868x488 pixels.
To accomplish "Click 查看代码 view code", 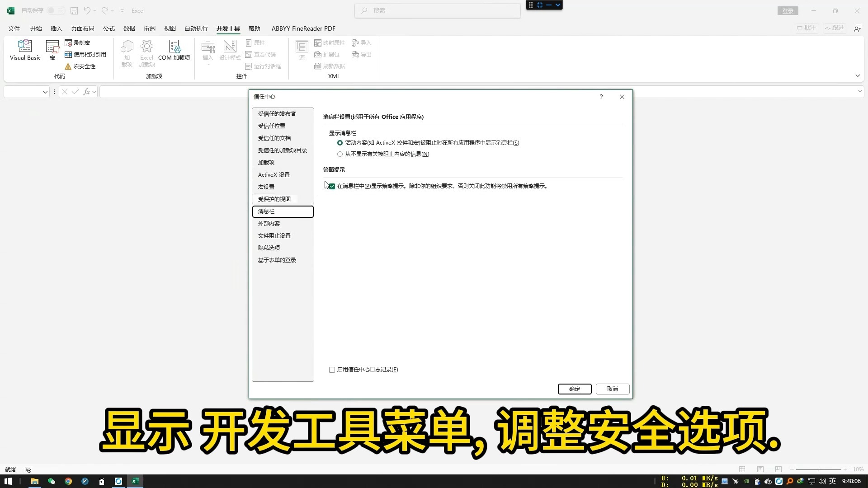I will click(260, 55).
